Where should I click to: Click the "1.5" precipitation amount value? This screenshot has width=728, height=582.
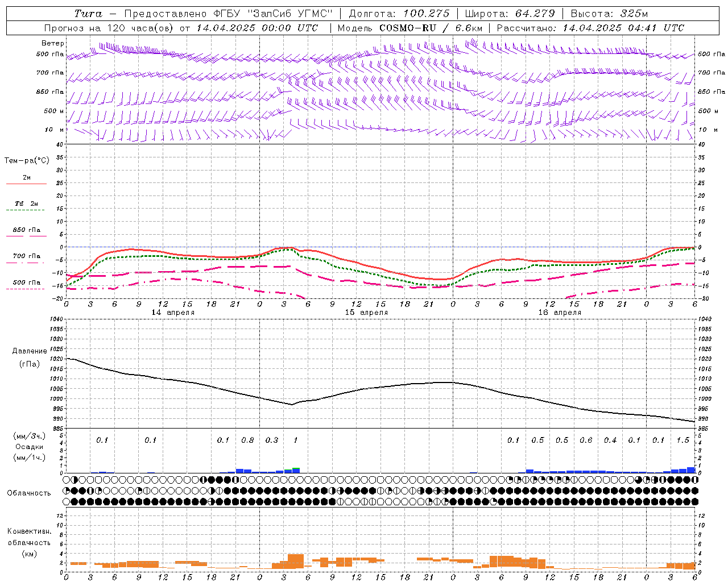click(682, 440)
